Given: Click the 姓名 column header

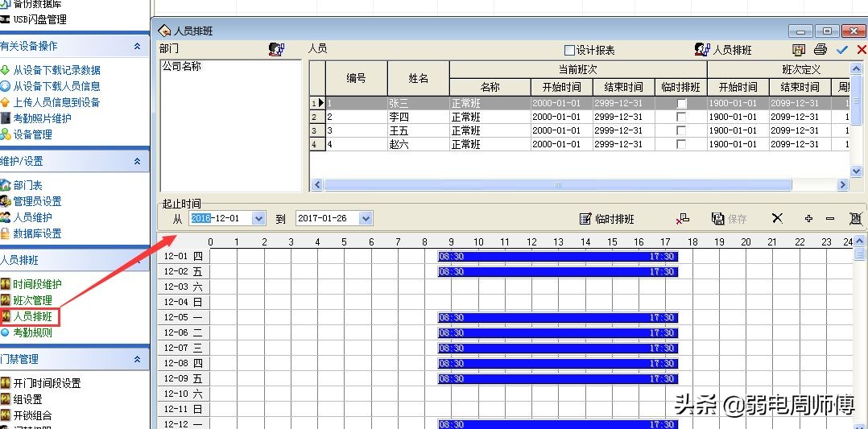Looking at the screenshot, I should pos(419,79).
